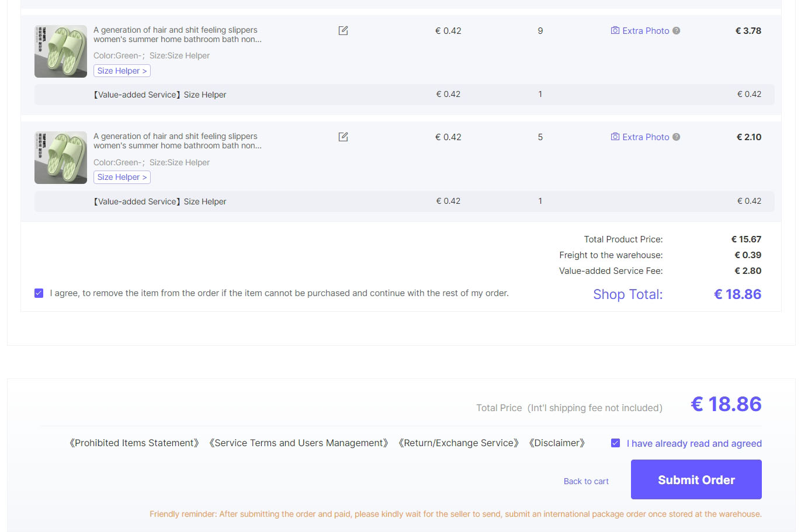Select Value-added Service Fee € 2.80 value
Screen dimensions: 801x532
pyautogui.click(x=748, y=270)
